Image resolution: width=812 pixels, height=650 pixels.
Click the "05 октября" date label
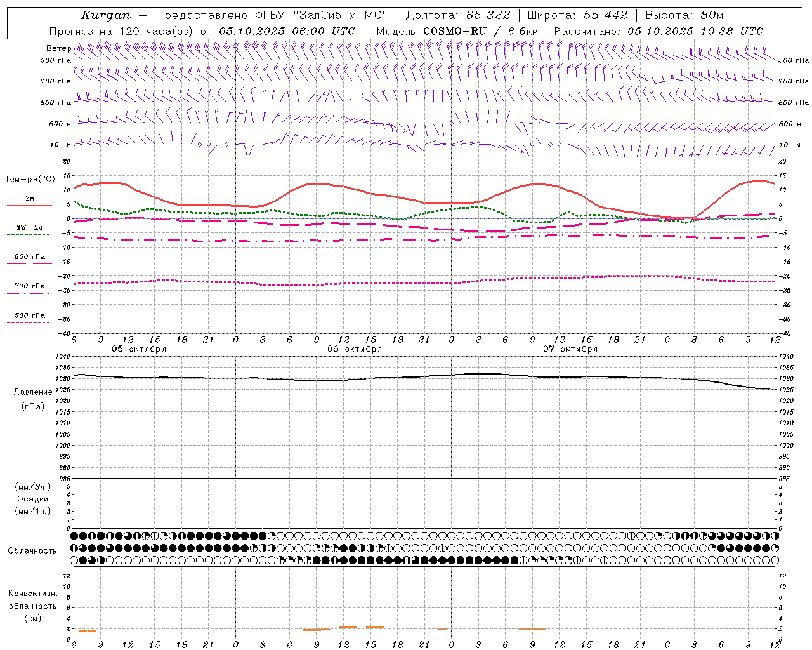139,349
